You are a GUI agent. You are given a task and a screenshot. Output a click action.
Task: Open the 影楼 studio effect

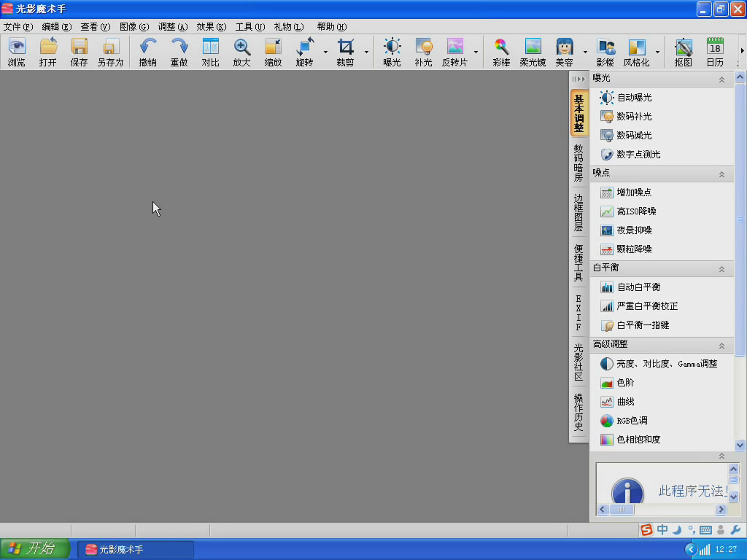[x=605, y=52]
